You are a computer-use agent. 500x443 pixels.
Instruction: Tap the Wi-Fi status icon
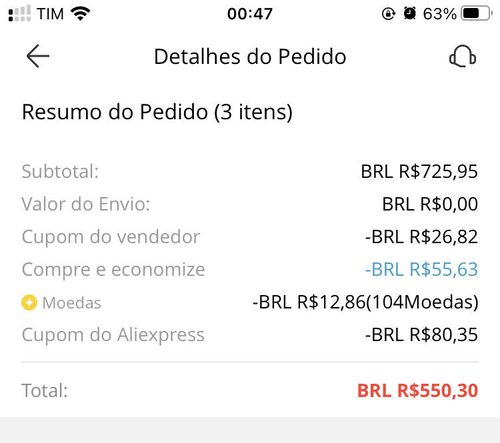[x=80, y=14]
